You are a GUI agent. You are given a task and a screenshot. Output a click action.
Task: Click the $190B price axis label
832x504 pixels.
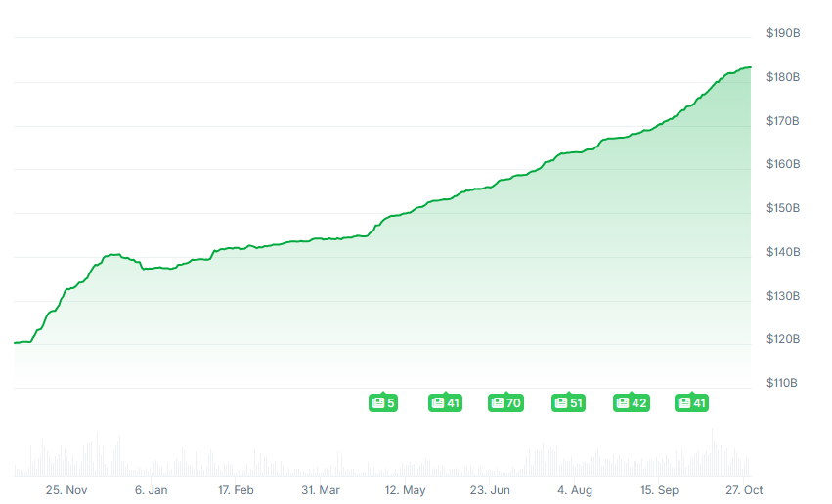click(x=784, y=34)
